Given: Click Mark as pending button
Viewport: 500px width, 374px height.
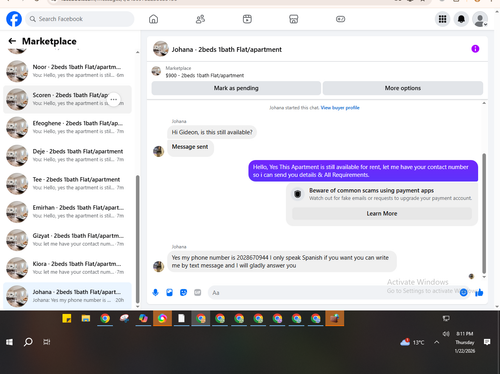Looking at the screenshot, I should (236, 88).
